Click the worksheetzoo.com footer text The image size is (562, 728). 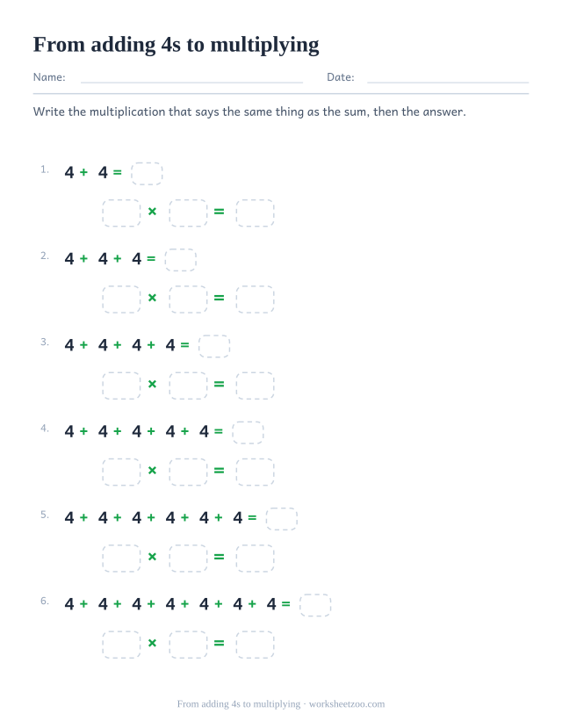347,704
